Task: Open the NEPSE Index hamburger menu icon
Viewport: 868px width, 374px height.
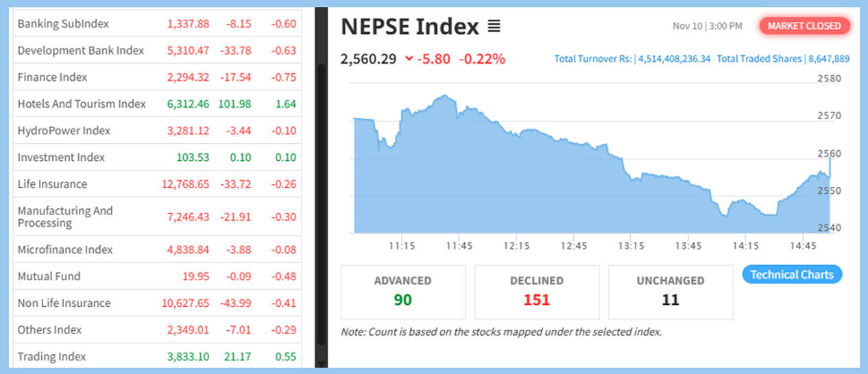Action: click(x=494, y=27)
